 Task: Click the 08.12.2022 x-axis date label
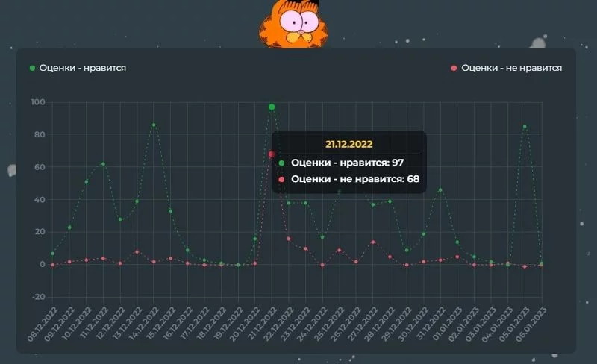pos(43,324)
